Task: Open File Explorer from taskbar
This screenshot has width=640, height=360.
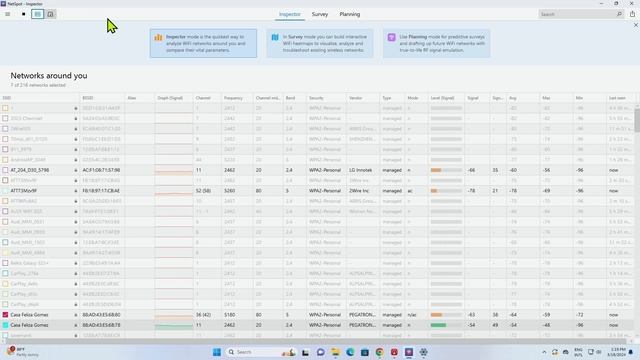Action: coord(335,352)
